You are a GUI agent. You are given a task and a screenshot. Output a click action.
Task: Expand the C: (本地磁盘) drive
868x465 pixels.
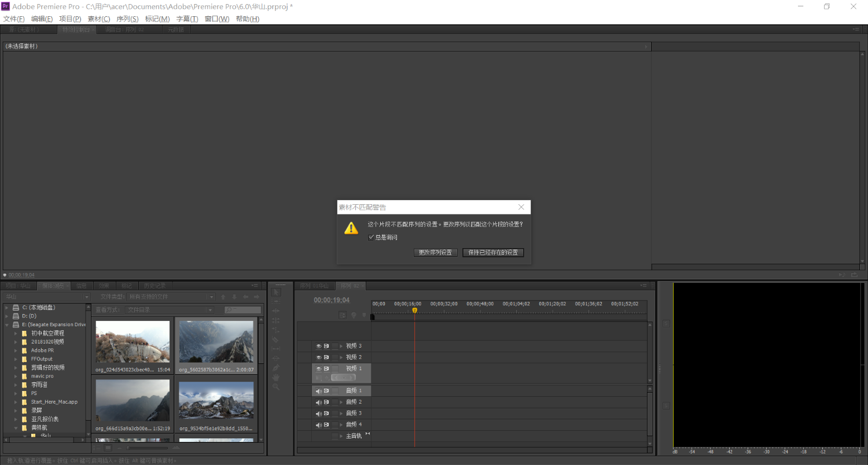(x=7, y=308)
